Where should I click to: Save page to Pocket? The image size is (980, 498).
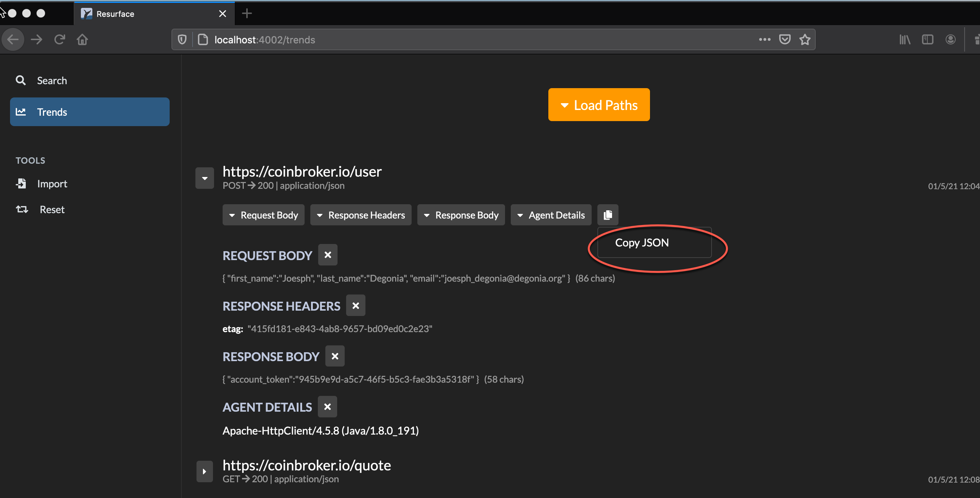tap(785, 40)
